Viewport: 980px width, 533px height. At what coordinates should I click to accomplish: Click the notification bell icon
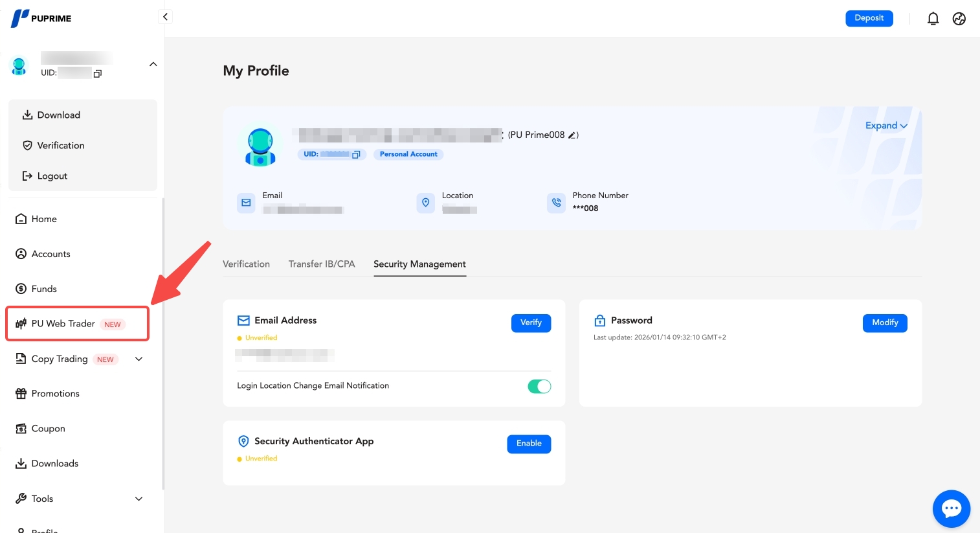933,19
